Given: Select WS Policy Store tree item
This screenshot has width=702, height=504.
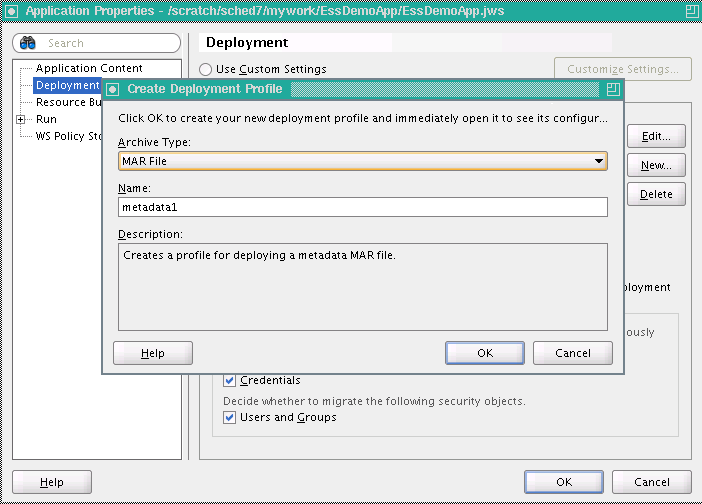Looking at the screenshot, I should [x=68, y=136].
